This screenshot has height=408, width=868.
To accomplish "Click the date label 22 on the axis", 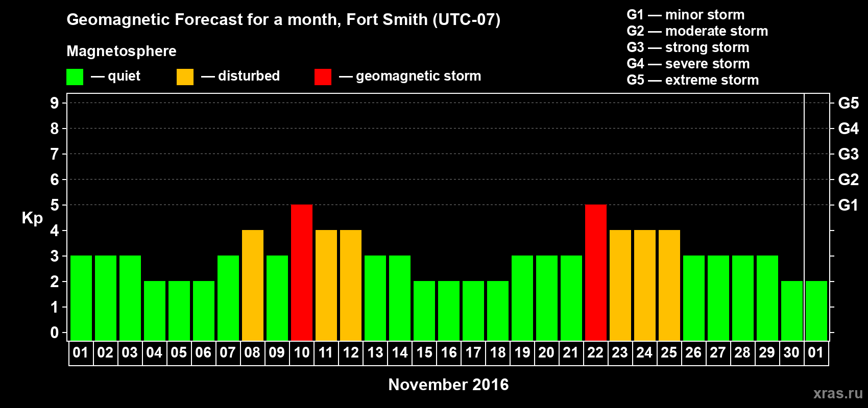I will [x=595, y=352].
